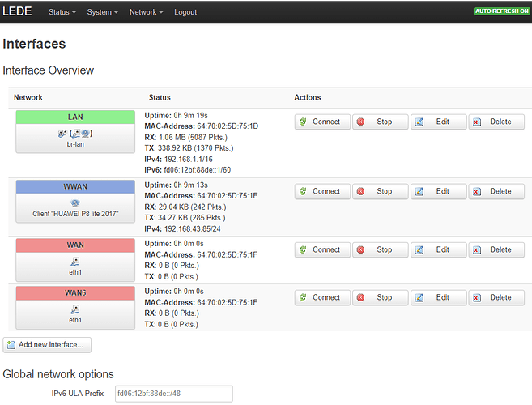Reconnect the LAN interface
Screen dimensions: 532x405
(321, 122)
